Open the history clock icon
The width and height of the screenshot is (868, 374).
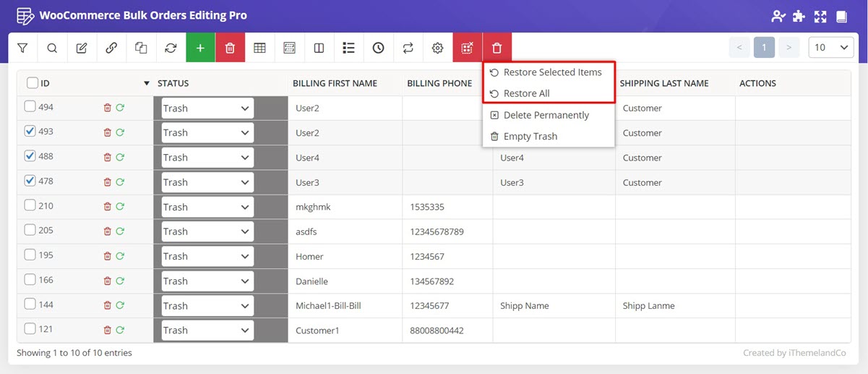[x=378, y=48]
